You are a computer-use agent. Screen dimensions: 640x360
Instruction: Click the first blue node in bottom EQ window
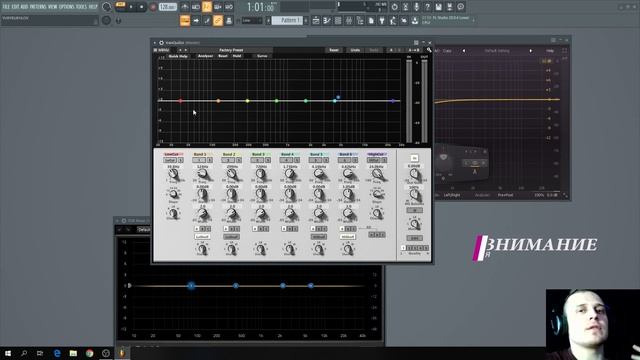point(191,285)
